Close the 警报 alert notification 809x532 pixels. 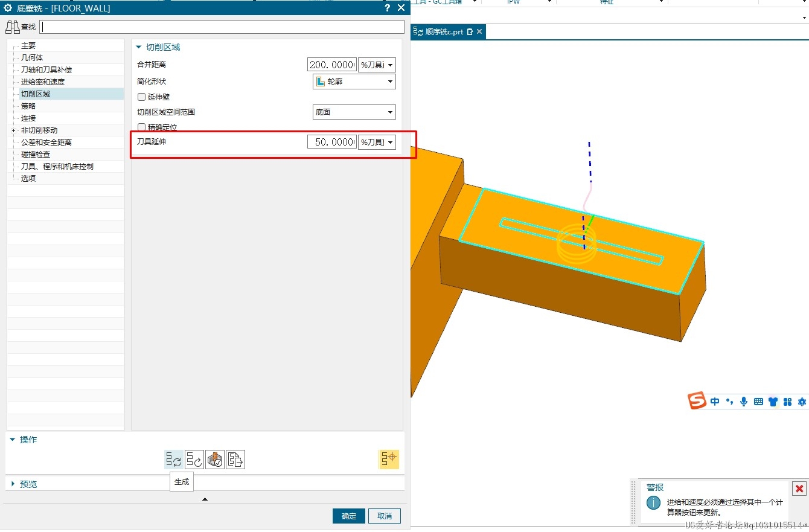coord(799,489)
